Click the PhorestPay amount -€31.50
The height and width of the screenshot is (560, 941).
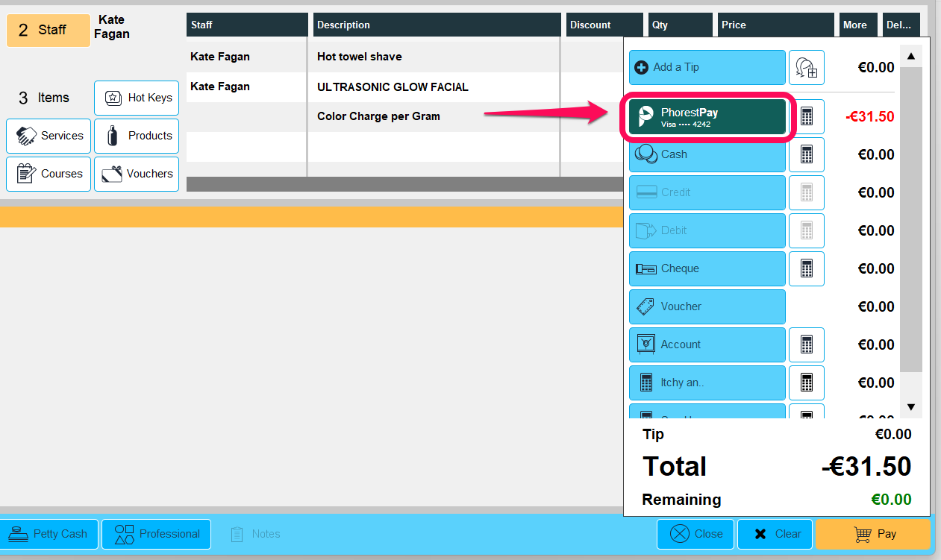point(869,117)
